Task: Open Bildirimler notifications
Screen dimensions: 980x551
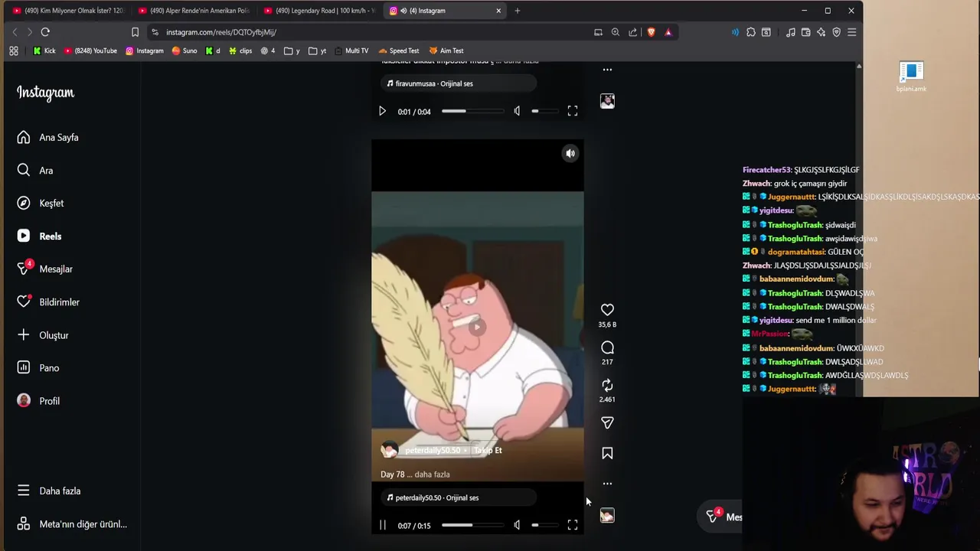Action: coord(48,302)
